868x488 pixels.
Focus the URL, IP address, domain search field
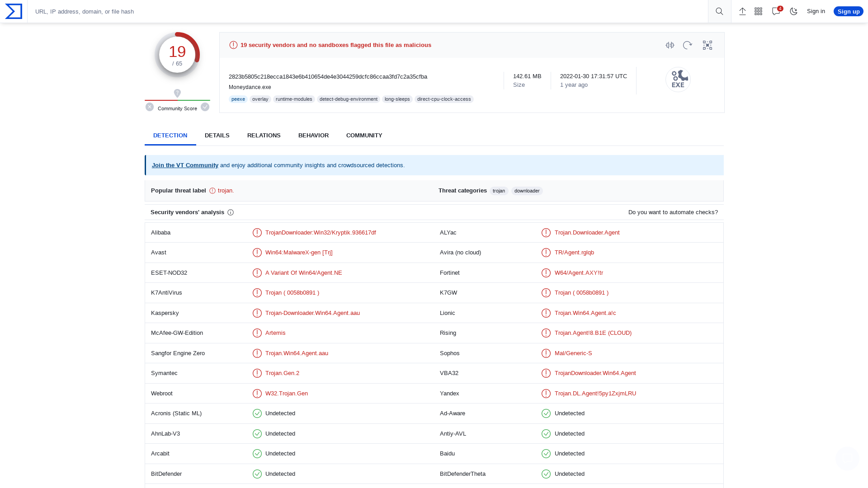pos(368,11)
